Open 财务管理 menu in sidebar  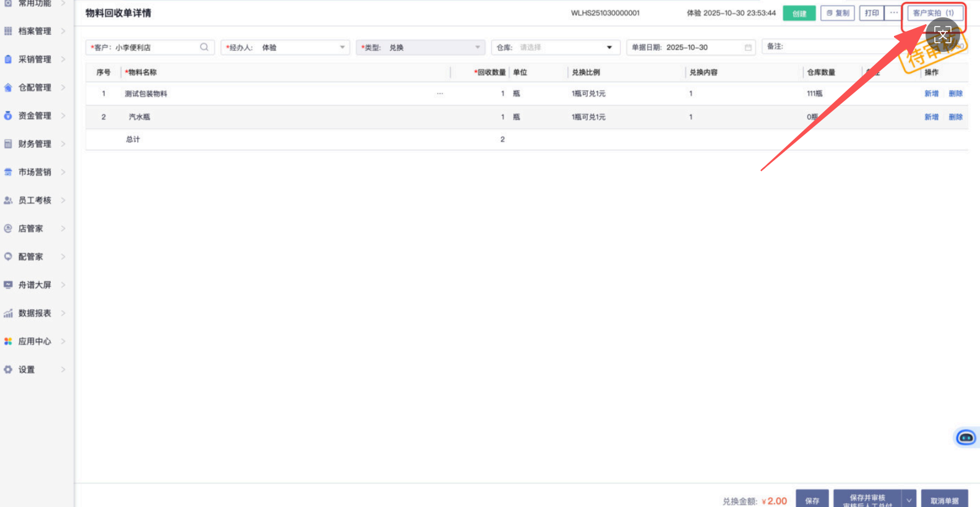click(x=35, y=144)
